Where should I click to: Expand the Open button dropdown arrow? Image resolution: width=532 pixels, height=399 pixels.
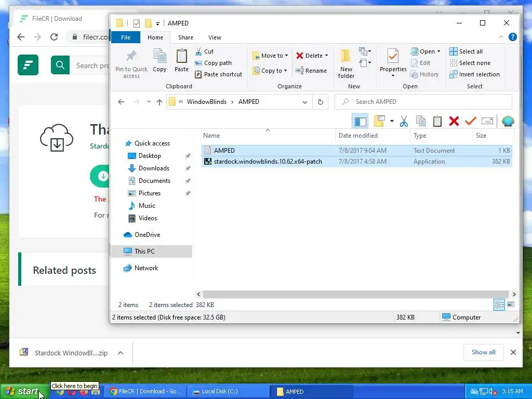(x=438, y=51)
